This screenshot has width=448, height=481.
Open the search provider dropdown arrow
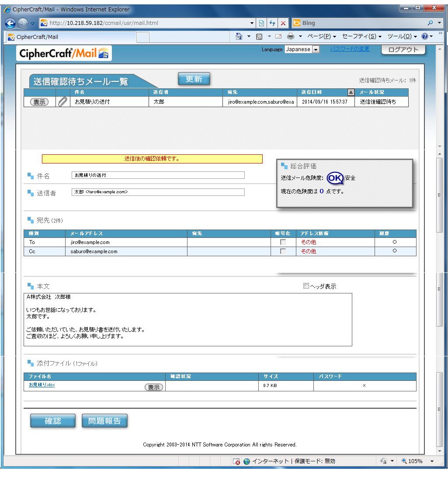pos(439,23)
